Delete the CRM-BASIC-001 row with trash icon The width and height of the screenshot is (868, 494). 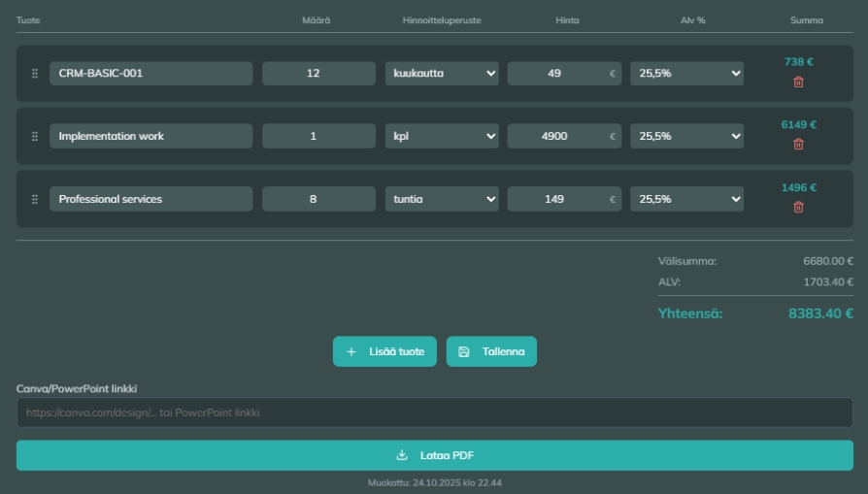coord(798,82)
